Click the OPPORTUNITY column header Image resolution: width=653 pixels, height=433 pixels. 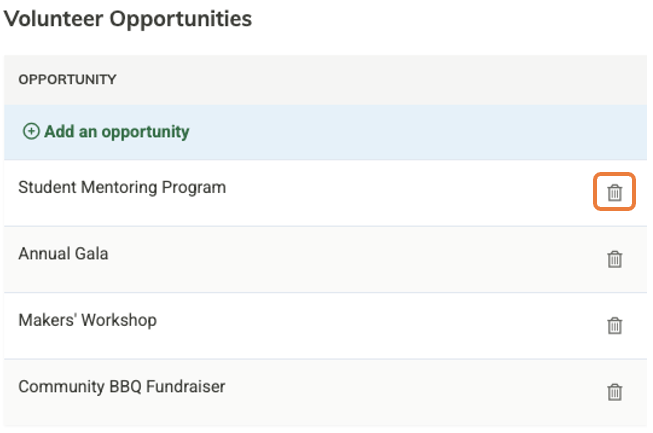pyautogui.click(x=67, y=80)
